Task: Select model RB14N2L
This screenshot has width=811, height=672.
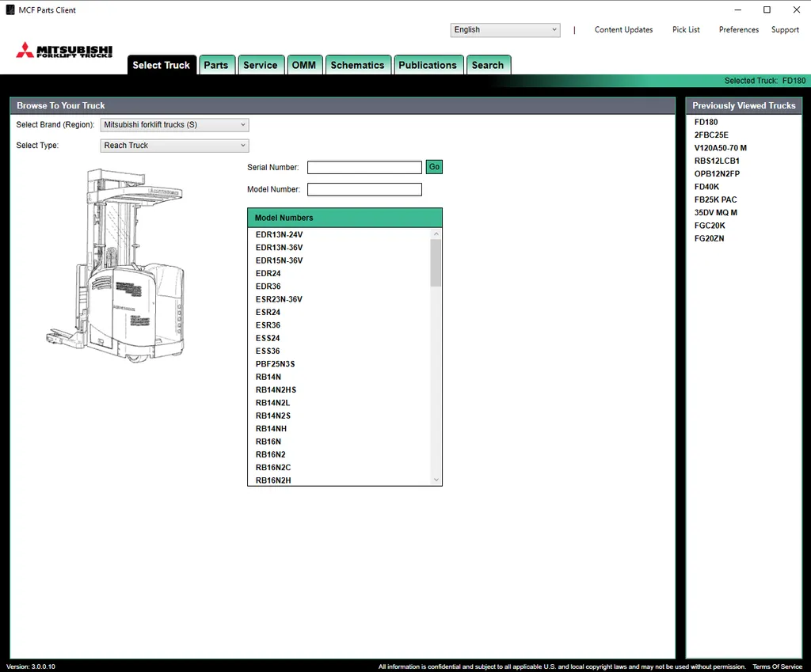Action: [272, 403]
